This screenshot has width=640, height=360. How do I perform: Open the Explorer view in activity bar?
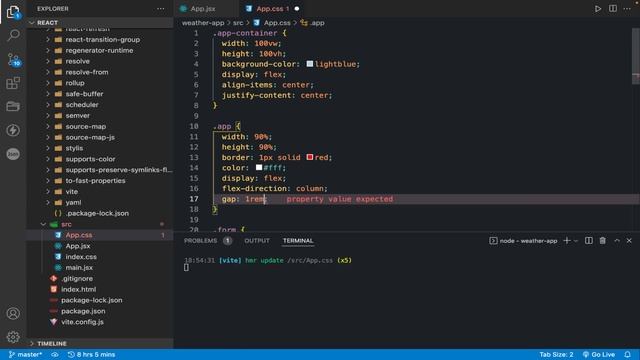click(13, 12)
